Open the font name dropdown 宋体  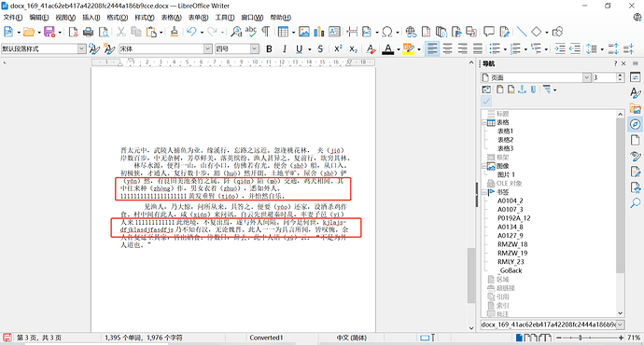tap(208, 48)
